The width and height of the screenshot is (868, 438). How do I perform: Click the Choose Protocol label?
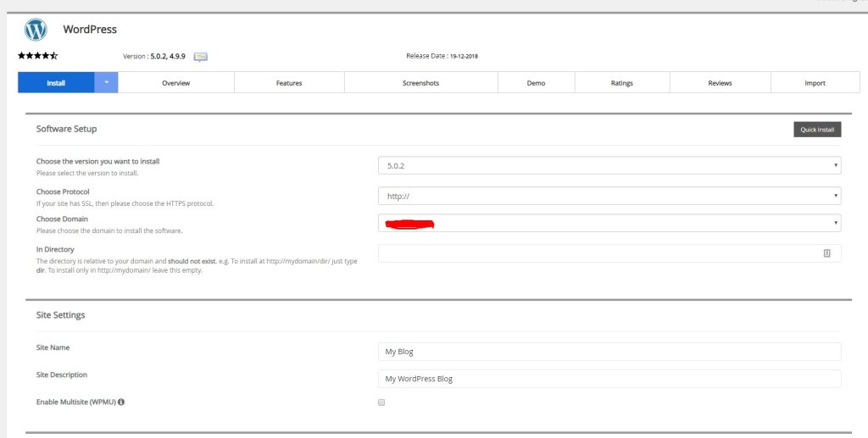pyautogui.click(x=63, y=192)
